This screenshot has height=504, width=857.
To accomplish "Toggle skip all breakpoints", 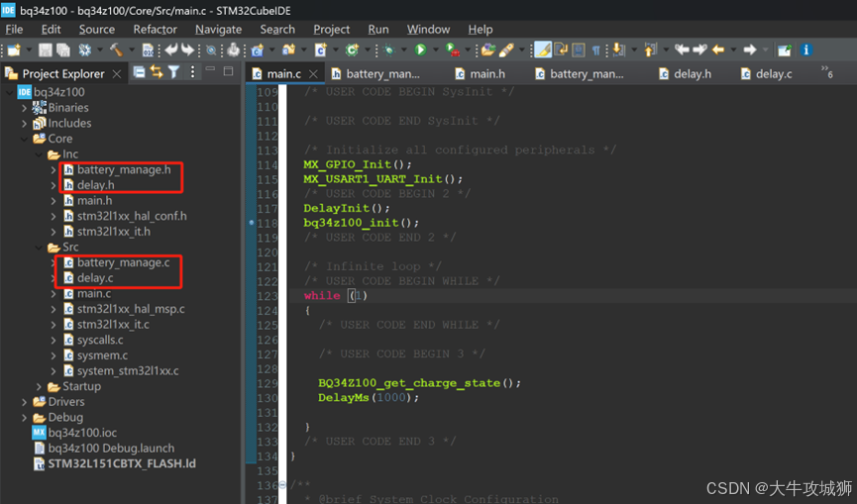I will pyautogui.click(x=211, y=50).
